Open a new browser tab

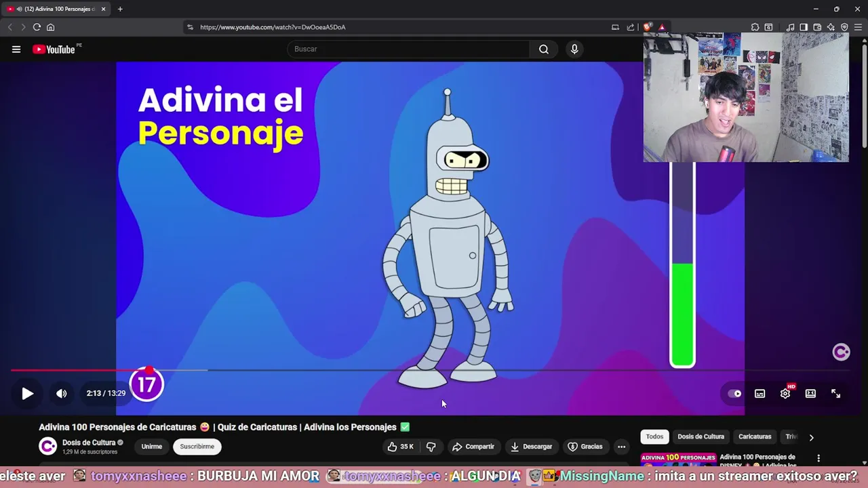[120, 9]
